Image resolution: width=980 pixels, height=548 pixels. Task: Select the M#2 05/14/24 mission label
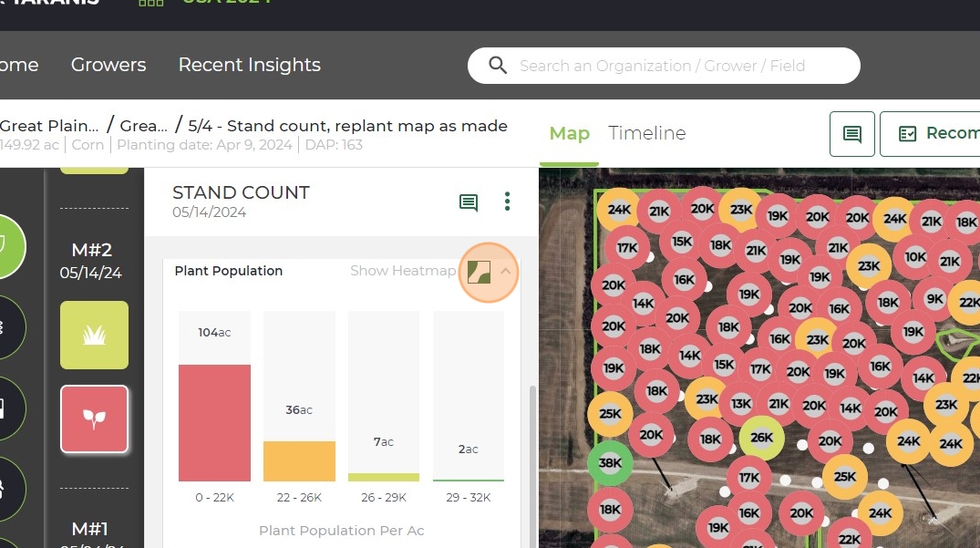click(x=91, y=261)
